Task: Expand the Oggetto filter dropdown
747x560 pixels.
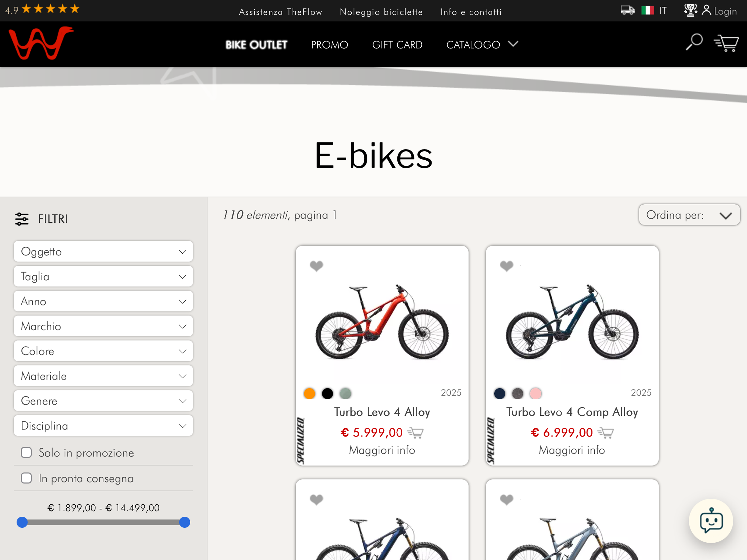Action: (103, 252)
